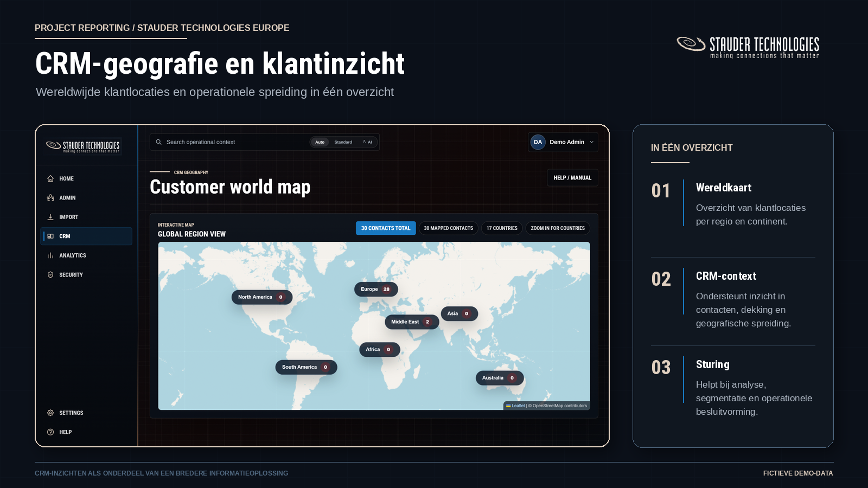The height and width of the screenshot is (488, 868).
Task: Switch search mode to AI
Action: click(368, 142)
